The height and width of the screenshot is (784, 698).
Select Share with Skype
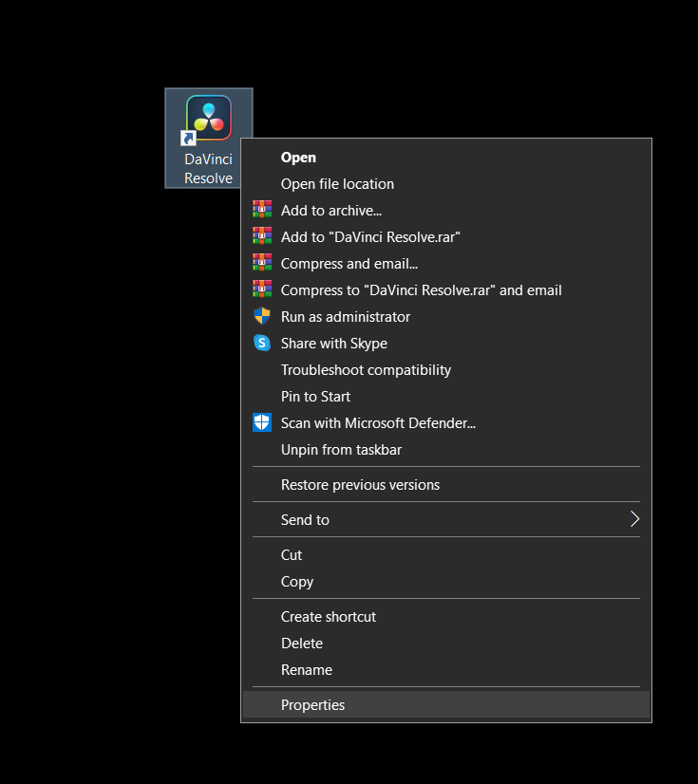pos(446,344)
